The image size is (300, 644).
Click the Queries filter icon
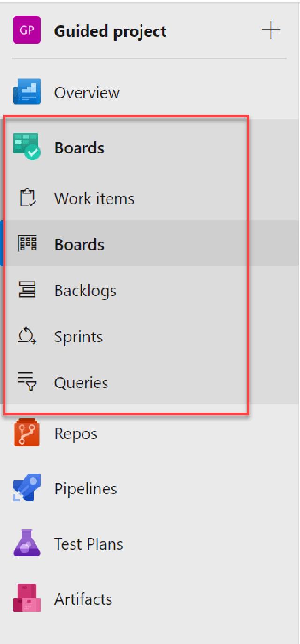pyautogui.click(x=27, y=383)
